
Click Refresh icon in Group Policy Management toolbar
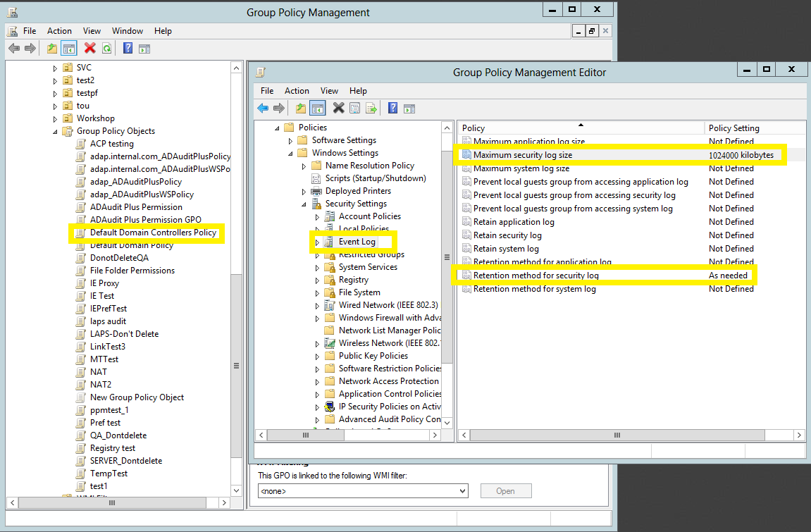click(x=106, y=48)
